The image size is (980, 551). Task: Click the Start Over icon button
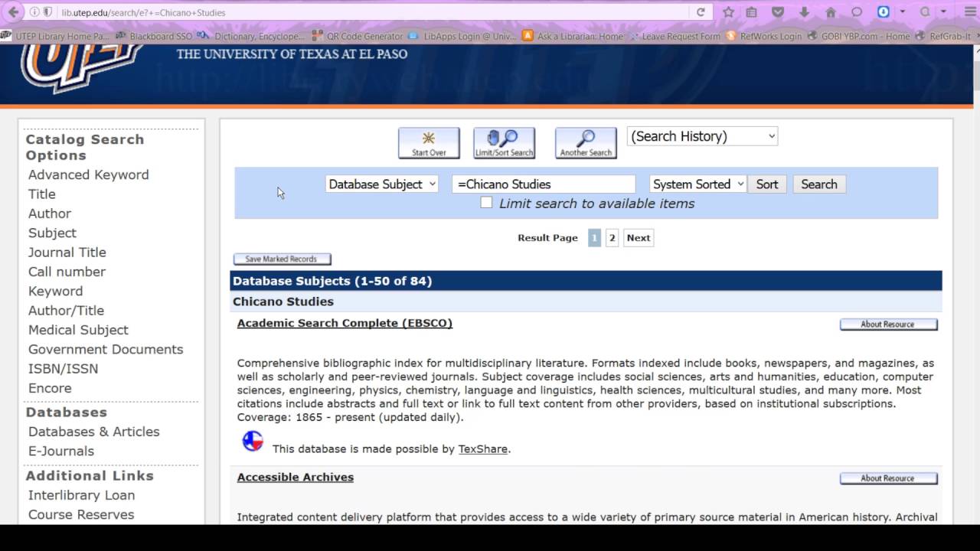429,143
